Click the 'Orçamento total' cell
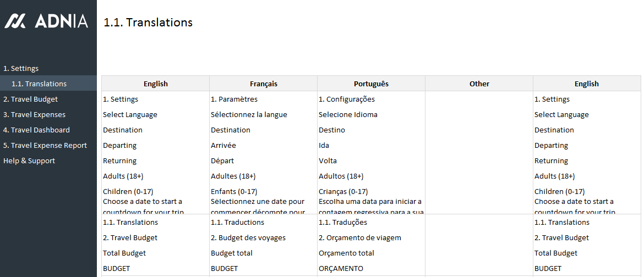 coord(346,253)
